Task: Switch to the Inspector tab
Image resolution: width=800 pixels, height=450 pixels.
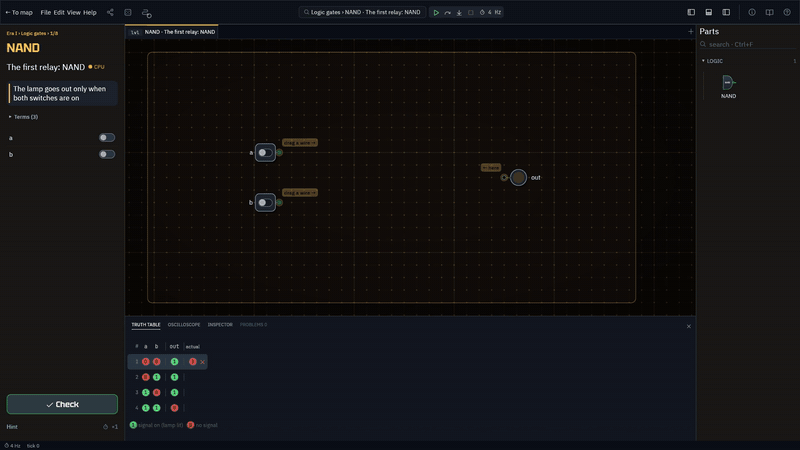Action: pyautogui.click(x=220, y=324)
